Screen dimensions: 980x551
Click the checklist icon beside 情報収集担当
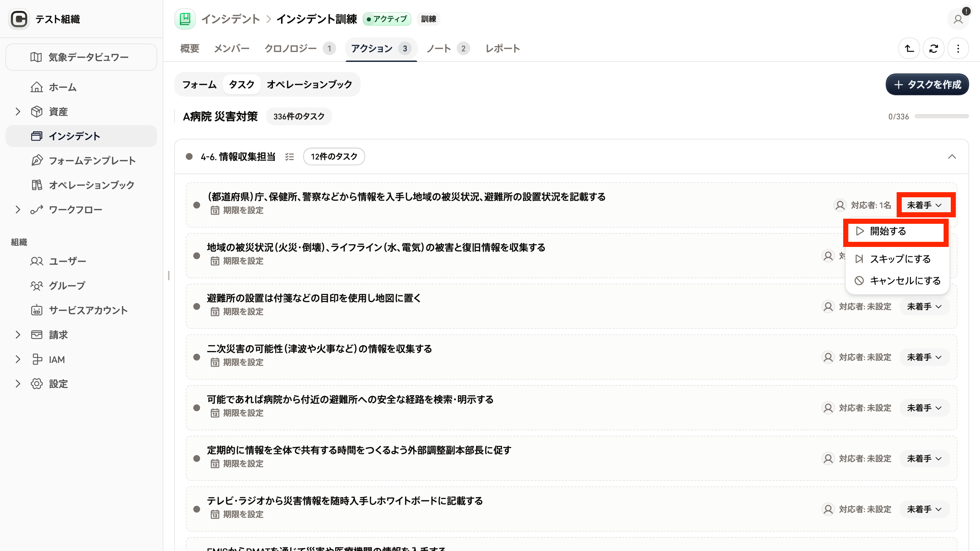290,157
